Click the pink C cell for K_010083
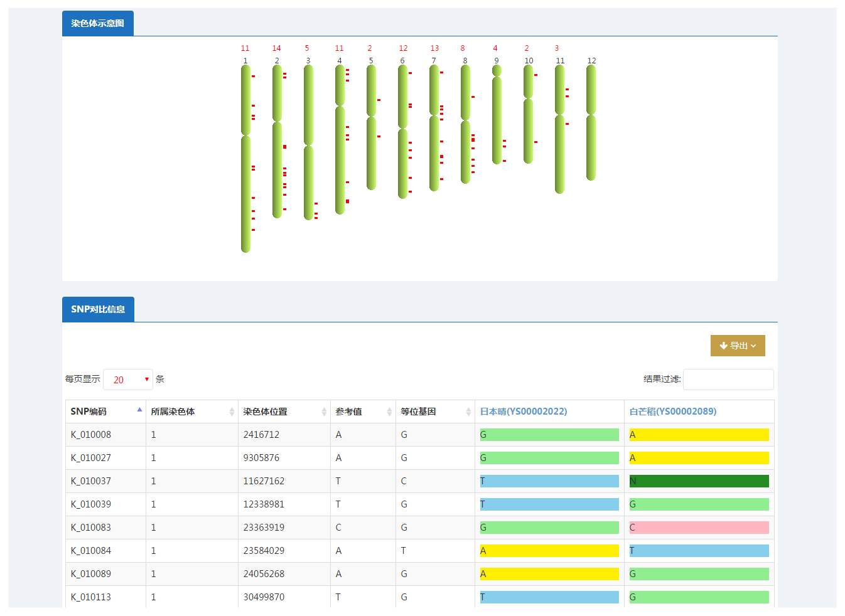845x616 pixels. click(x=699, y=528)
